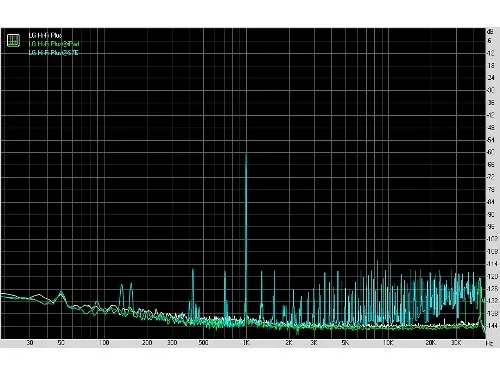Image resolution: width=500 pixels, height=375 pixels.
Task: Click the 30K frequency axis label
Action: (456, 343)
